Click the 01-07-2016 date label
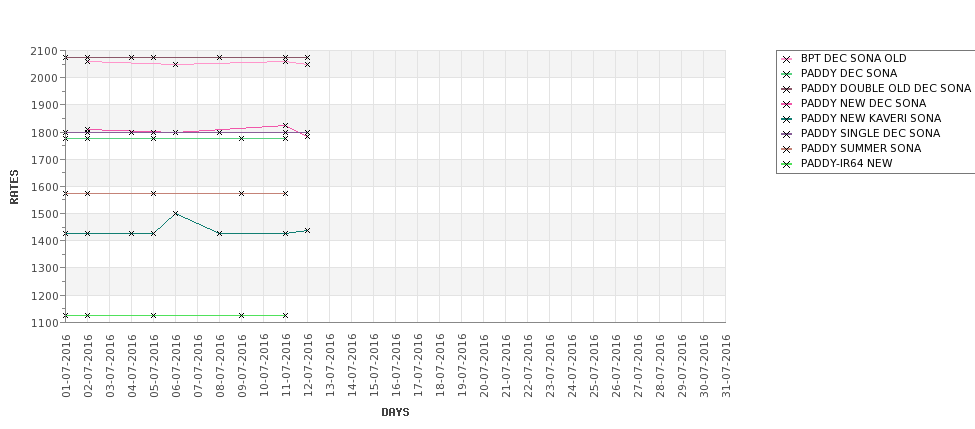Image resolution: width=975 pixels, height=429 pixels. click(x=66, y=366)
